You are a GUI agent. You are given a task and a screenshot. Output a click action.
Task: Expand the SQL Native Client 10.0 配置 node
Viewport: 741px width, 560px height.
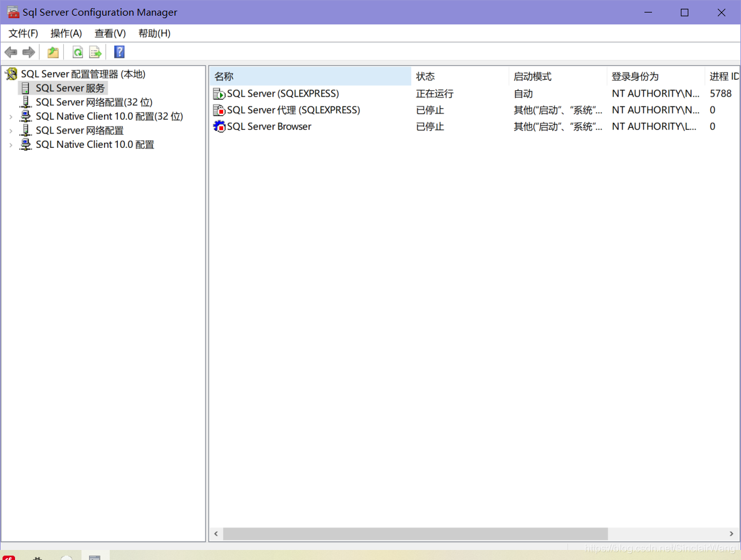click(x=11, y=145)
